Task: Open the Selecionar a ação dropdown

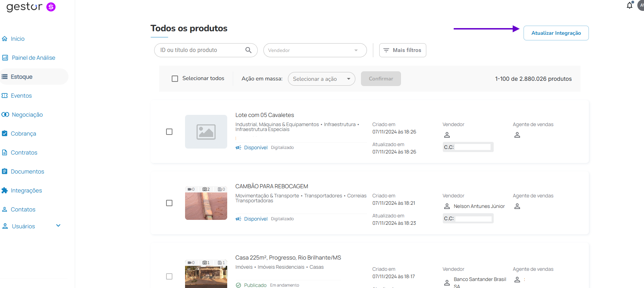Action: pos(322,79)
